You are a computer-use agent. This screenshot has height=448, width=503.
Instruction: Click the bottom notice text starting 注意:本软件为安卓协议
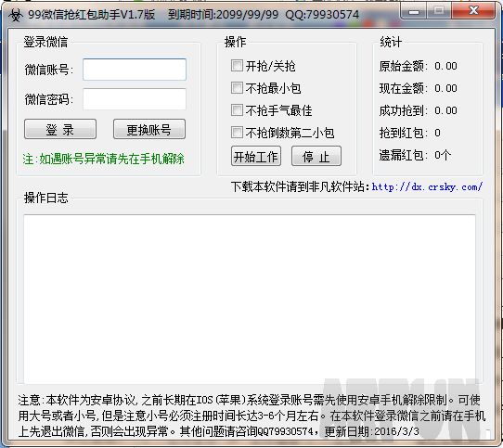click(x=251, y=416)
